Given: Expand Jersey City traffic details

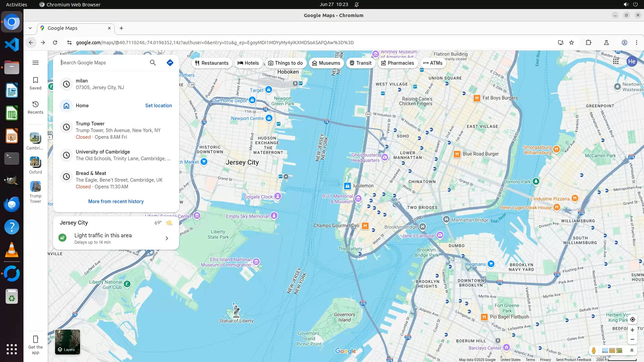Looking at the screenshot, I should [167, 238].
